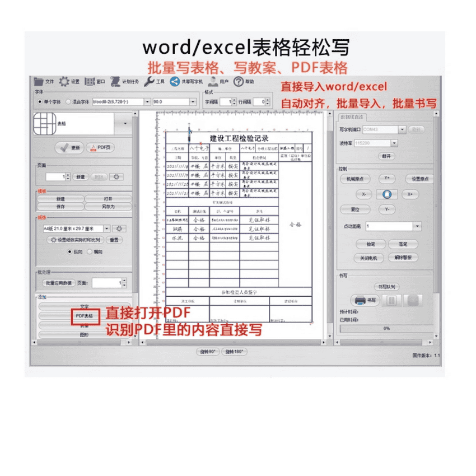This screenshot has width=476, height=476.
Task: Click the 关闭电机 button
Action: coord(369,258)
